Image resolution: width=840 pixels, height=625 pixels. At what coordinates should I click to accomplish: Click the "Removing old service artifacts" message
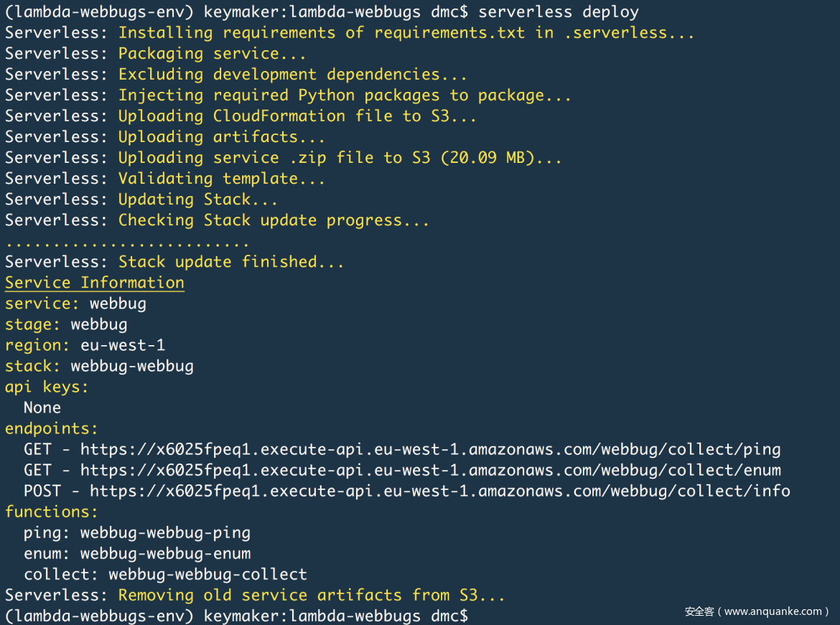pos(312,595)
